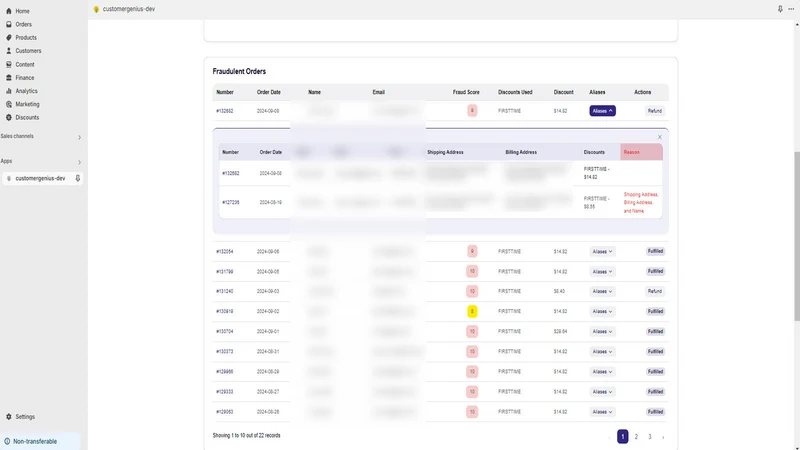
Task: Click Fulfilled badge for order #130919
Action: 655,311
